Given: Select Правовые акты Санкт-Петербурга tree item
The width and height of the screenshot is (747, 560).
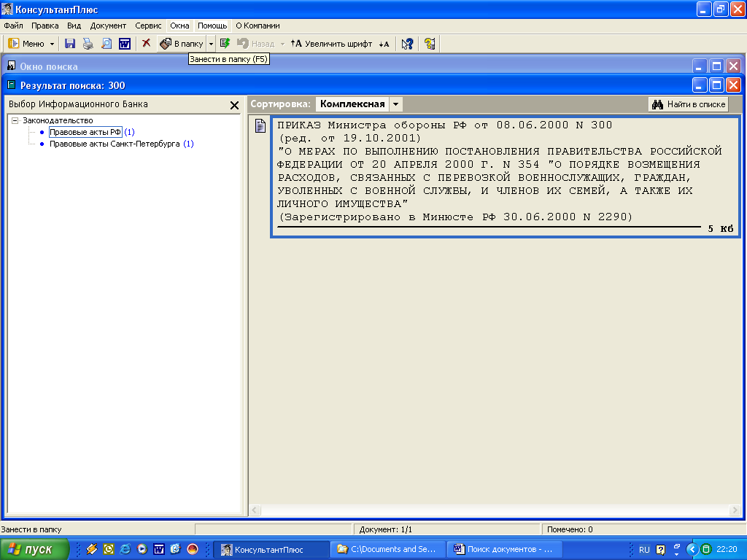Looking at the screenshot, I should click(x=115, y=144).
